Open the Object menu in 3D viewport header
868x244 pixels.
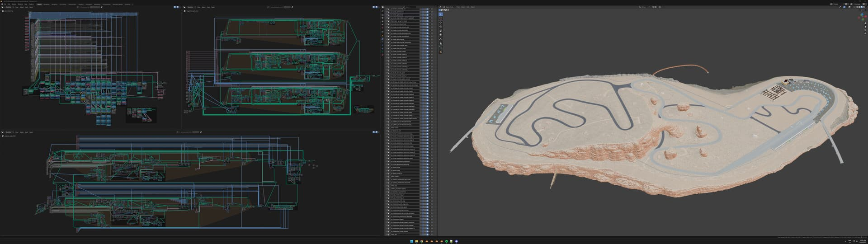click(x=473, y=7)
